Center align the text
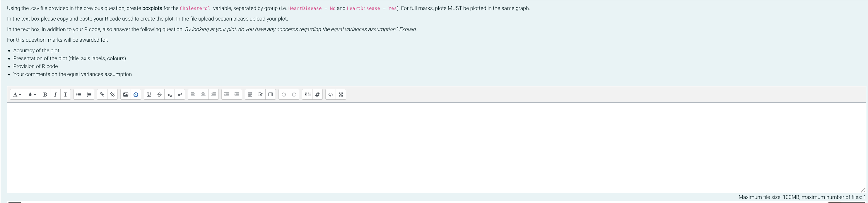This screenshot has width=868, height=203. [x=203, y=94]
